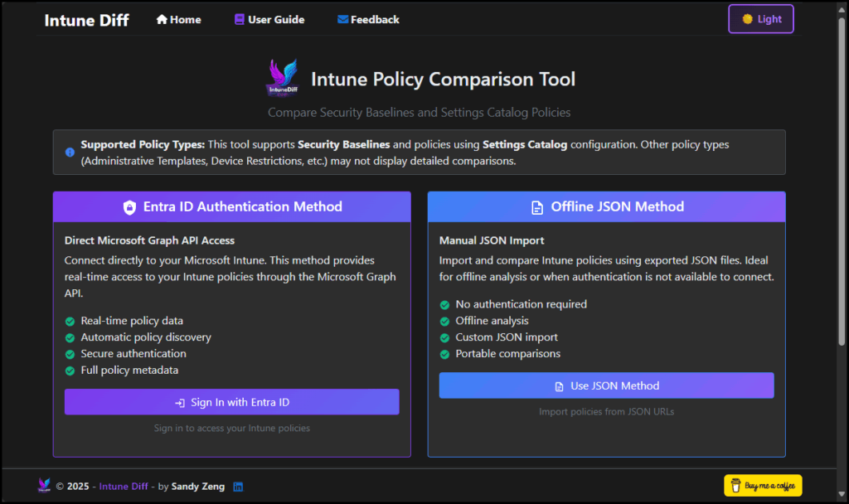
Task: Open Sandy Zeng's LinkedIn icon
Action: tap(238, 487)
